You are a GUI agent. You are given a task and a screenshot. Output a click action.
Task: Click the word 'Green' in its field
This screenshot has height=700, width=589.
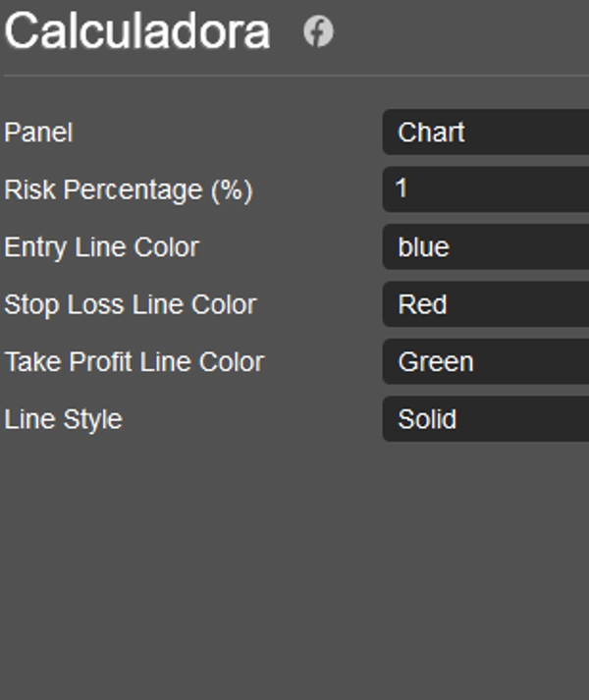click(436, 362)
